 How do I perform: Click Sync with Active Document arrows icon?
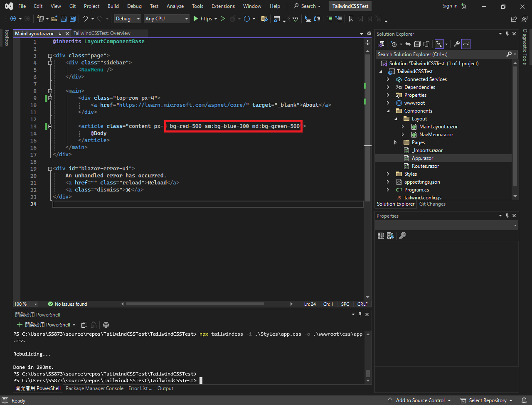(x=408, y=44)
